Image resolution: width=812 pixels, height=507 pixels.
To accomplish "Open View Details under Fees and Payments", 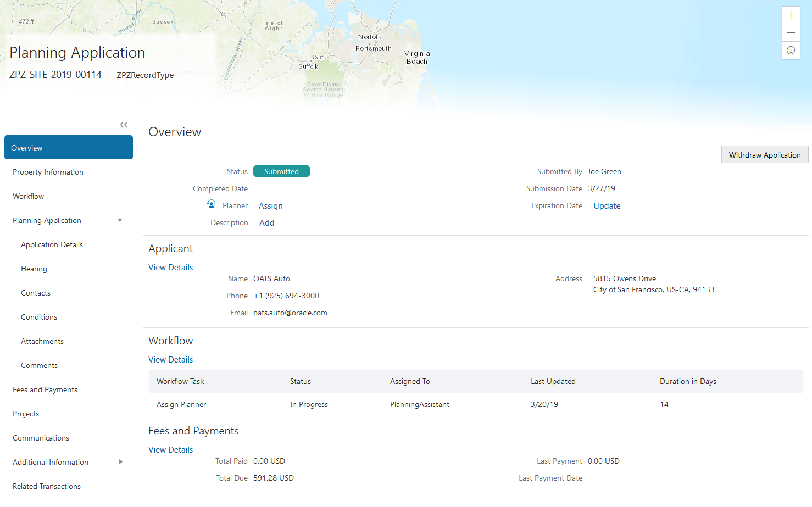I will (x=170, y=449).
